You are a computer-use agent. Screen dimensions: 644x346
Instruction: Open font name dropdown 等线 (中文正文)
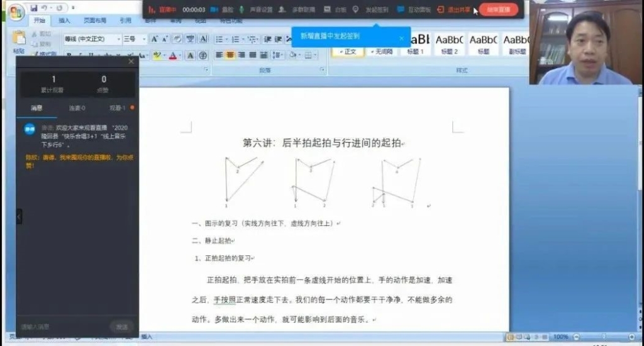click(119, 39)
